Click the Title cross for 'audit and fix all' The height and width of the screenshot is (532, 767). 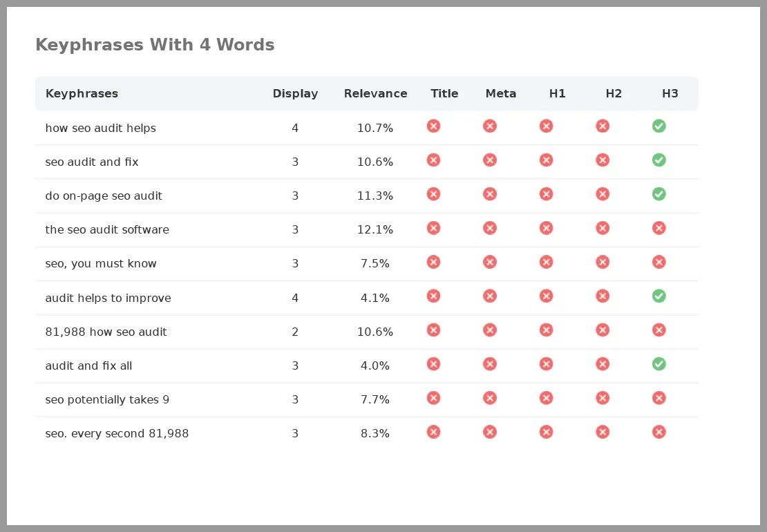[x=433, y=364]
